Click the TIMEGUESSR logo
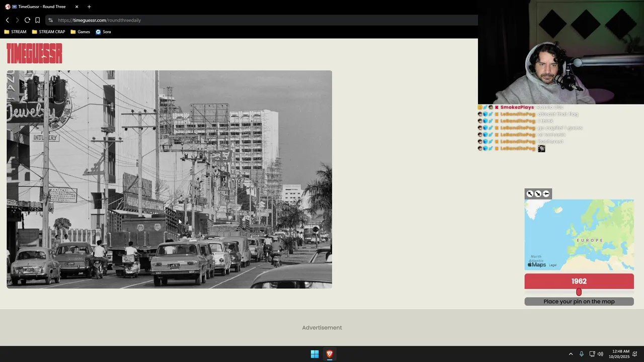 coord(34,53)
